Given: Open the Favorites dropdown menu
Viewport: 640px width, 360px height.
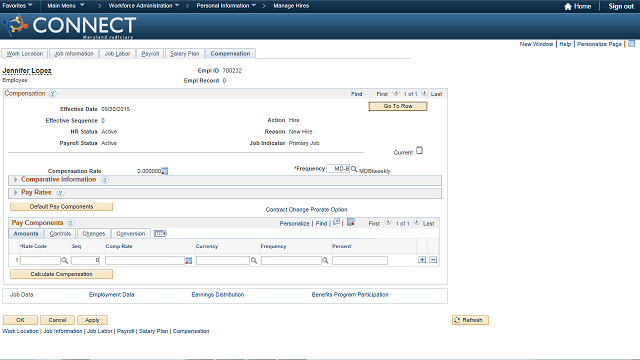Looking at the screenshot, I should pos(18,6).
